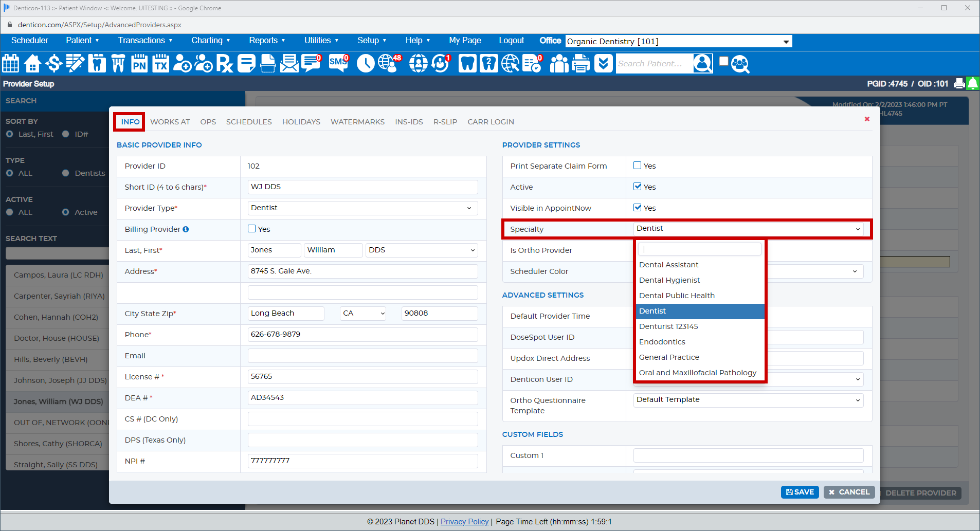
Task: Click the patient search magnifier-person icon
Action: coord(703,63)
